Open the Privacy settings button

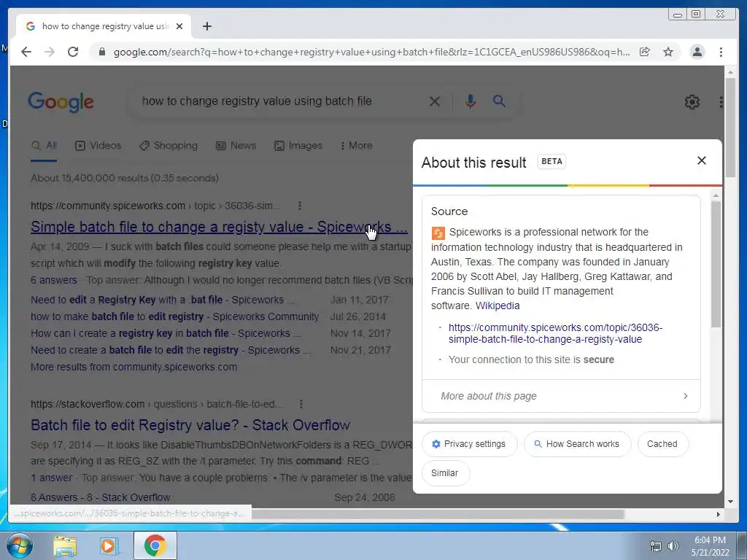[469, 444]
